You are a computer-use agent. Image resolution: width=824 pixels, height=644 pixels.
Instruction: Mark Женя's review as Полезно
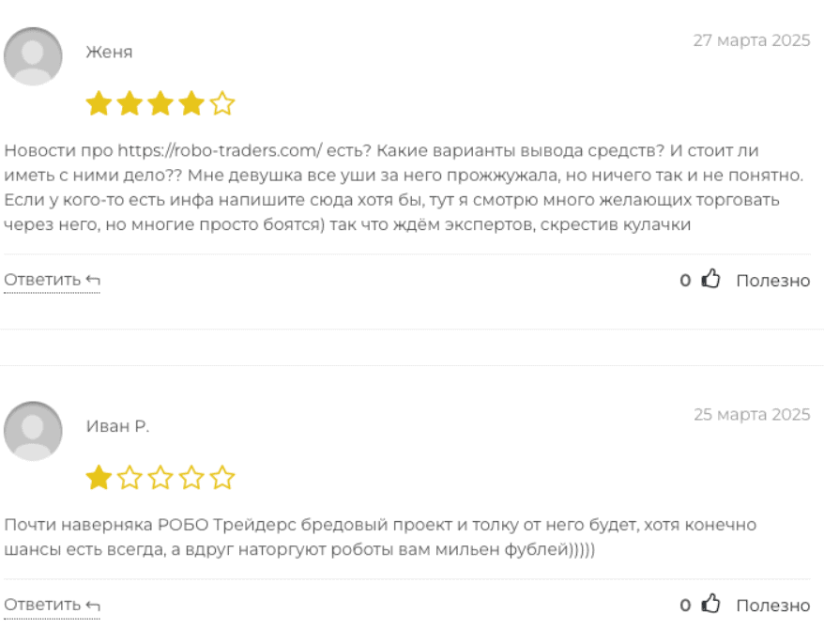pos(772,280)
